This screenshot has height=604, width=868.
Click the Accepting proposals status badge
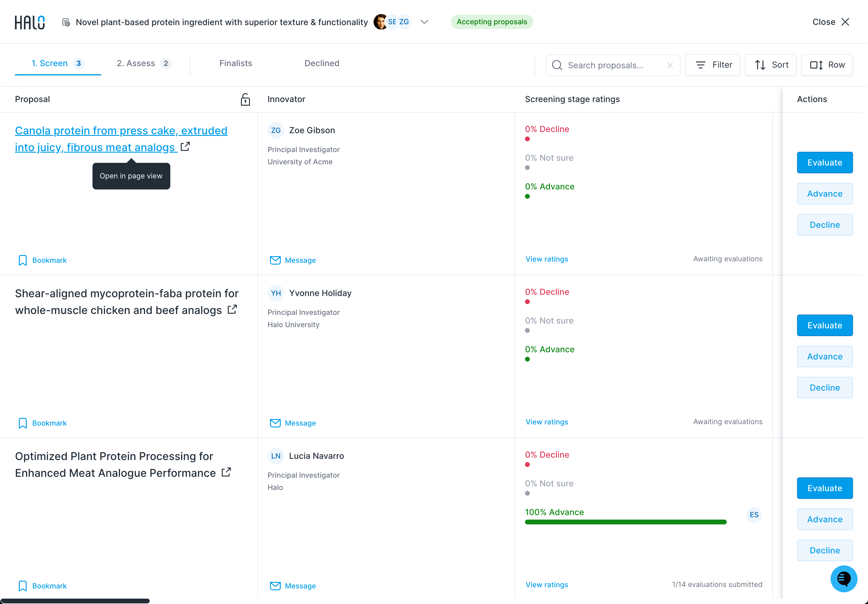pyautogui.click(x=491, y=22)
